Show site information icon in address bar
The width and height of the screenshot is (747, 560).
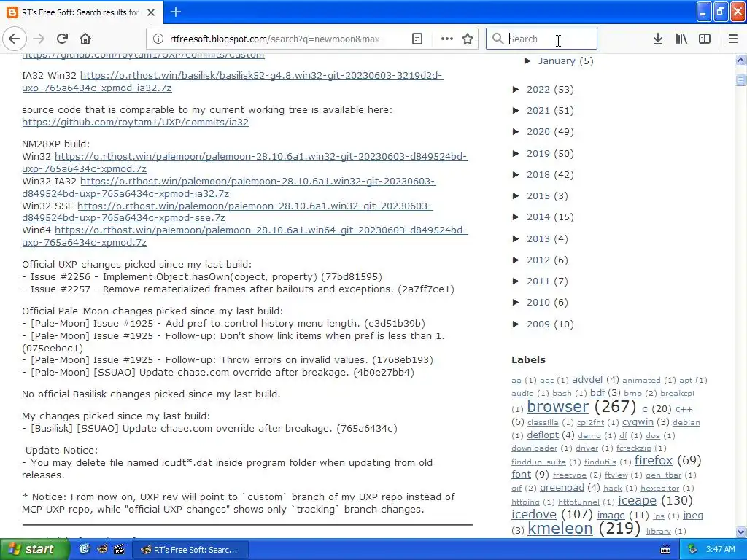pyautogui.click(x=158, y=39)
